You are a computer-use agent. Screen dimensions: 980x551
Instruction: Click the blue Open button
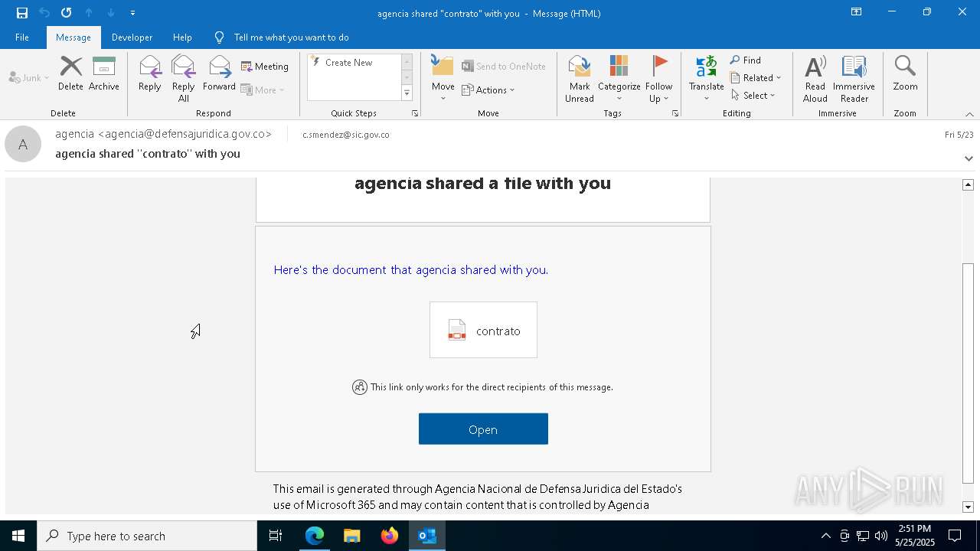483,429
